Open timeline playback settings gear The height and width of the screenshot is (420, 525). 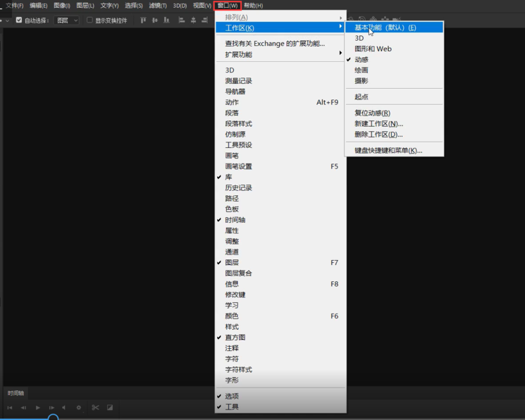pos(78,407)
